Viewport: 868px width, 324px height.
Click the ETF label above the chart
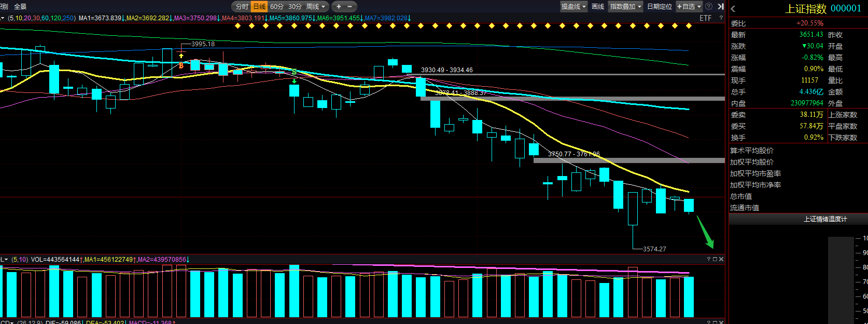706,18
